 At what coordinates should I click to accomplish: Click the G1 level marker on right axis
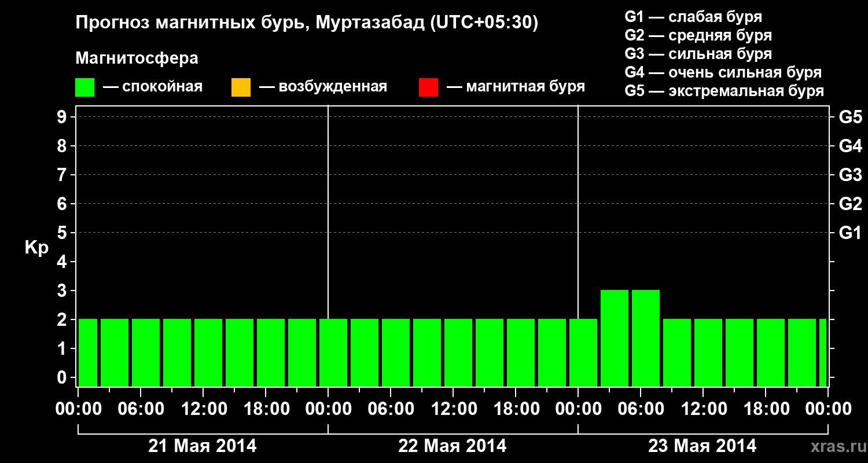(x=850, y=233)
